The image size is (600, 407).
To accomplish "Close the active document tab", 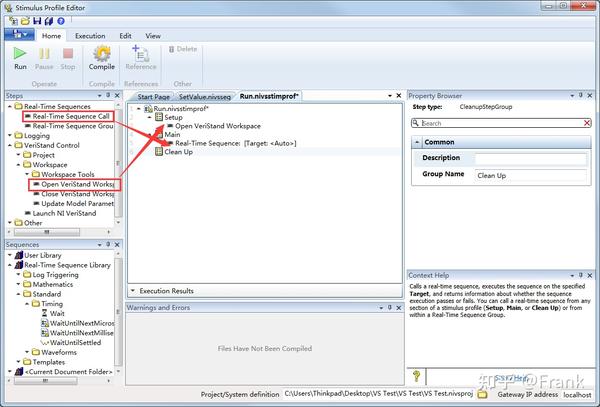I will click(398, 96).
